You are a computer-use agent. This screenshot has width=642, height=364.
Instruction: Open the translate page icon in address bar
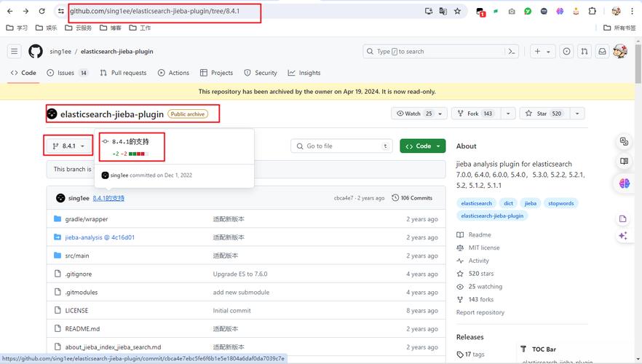pos(443,11)
